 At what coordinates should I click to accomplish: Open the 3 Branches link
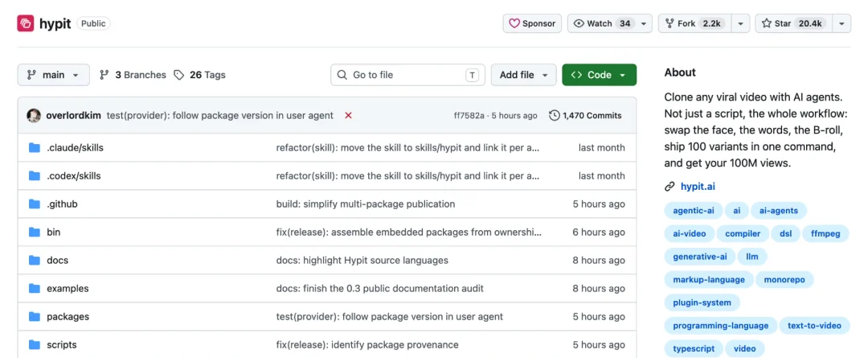coord(133,75)
